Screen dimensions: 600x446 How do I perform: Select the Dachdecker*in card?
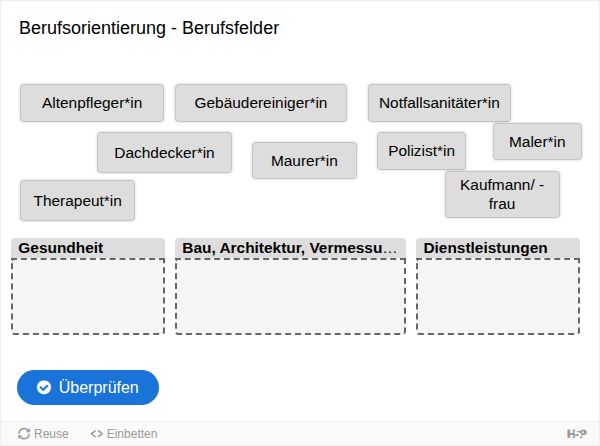point(164,153)
